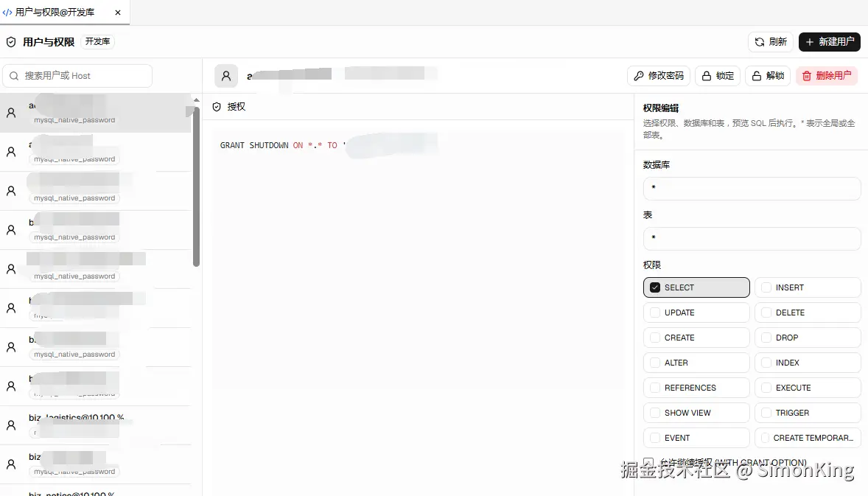Check the UPDATE privilege
The width and height of the screenshot is (868, 496).
696,312
